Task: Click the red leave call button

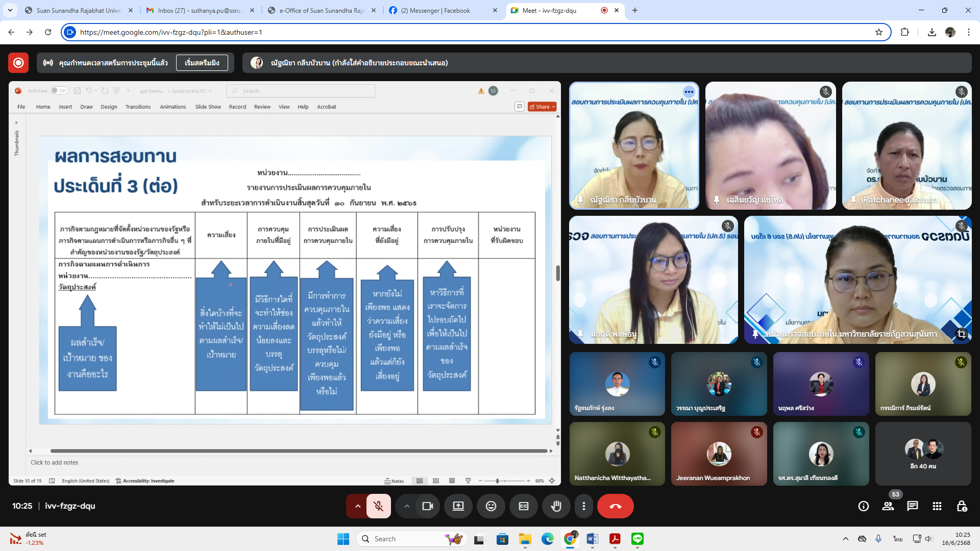Action: 615,506
